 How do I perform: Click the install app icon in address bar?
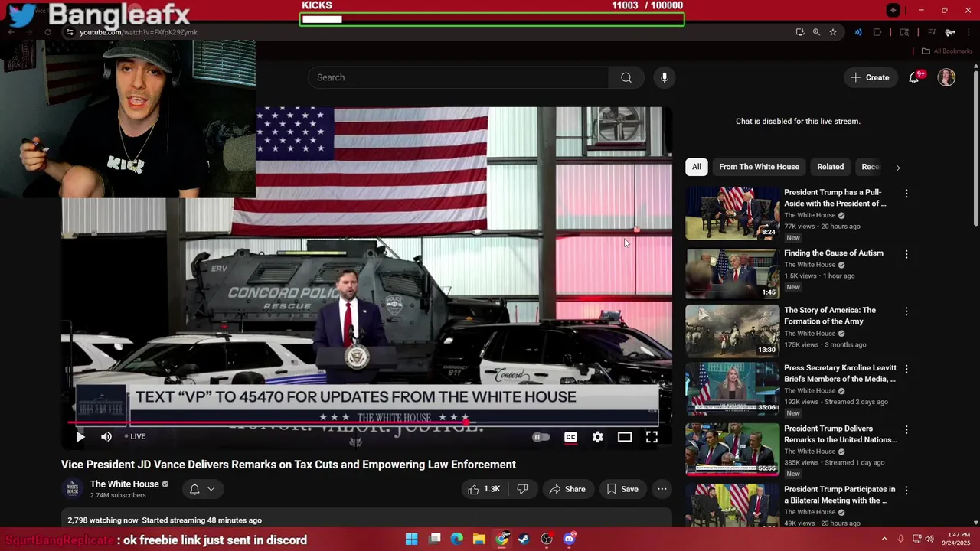(x=800, y=32)
